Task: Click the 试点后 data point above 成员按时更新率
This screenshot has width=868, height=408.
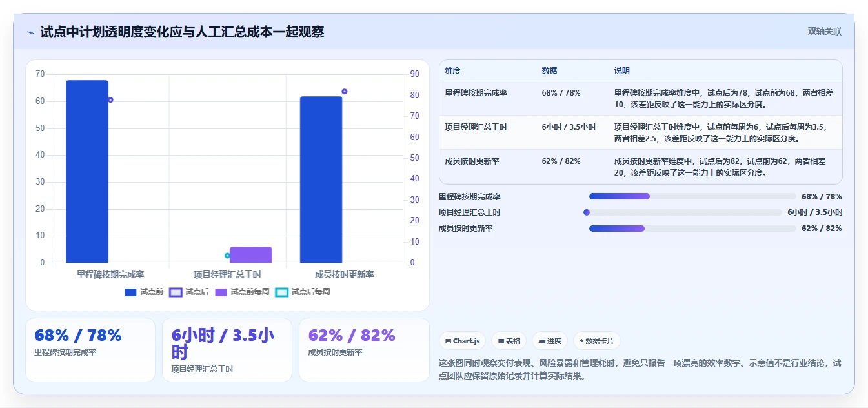Action: pos(345,92)
